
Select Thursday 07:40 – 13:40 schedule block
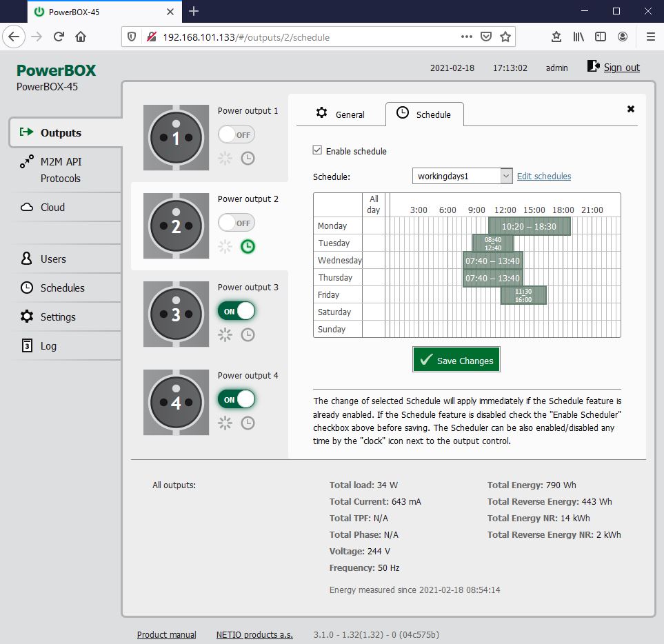pyautogui.click(x=492, y=278)
